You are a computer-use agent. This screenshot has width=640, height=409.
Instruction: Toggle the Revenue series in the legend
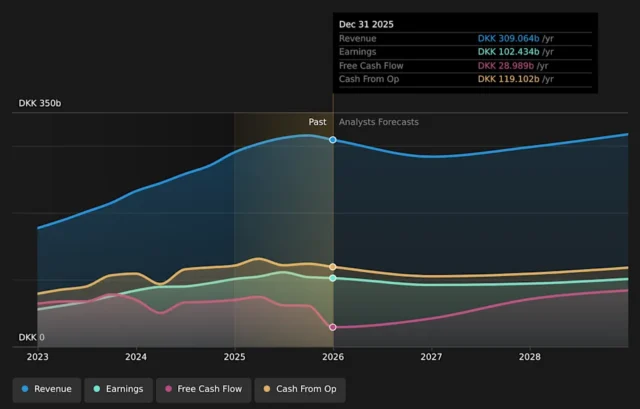click(x=45, y=389)
